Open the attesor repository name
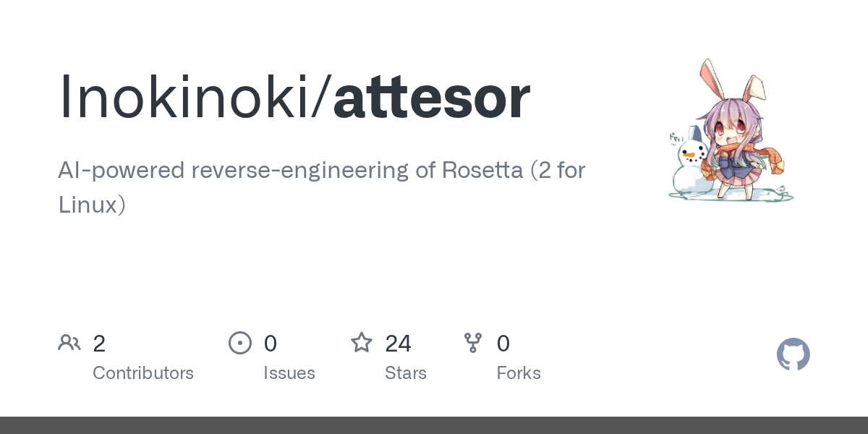The image size is (868, 434). pos(432,98)
